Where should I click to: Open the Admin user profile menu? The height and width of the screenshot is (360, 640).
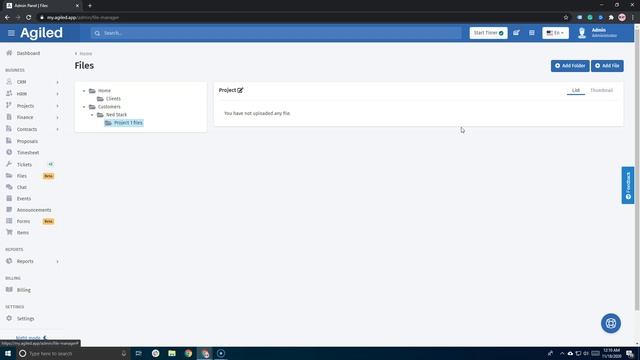click(598, 33)
